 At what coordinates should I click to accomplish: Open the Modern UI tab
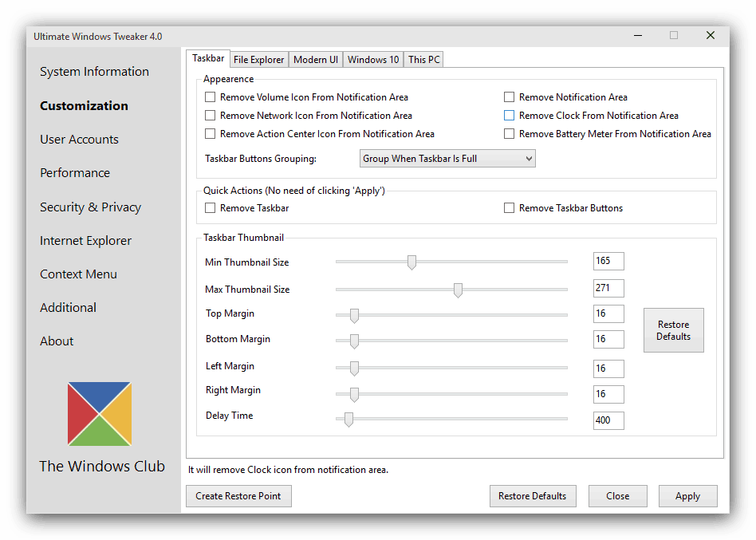(x=316, y=60)
